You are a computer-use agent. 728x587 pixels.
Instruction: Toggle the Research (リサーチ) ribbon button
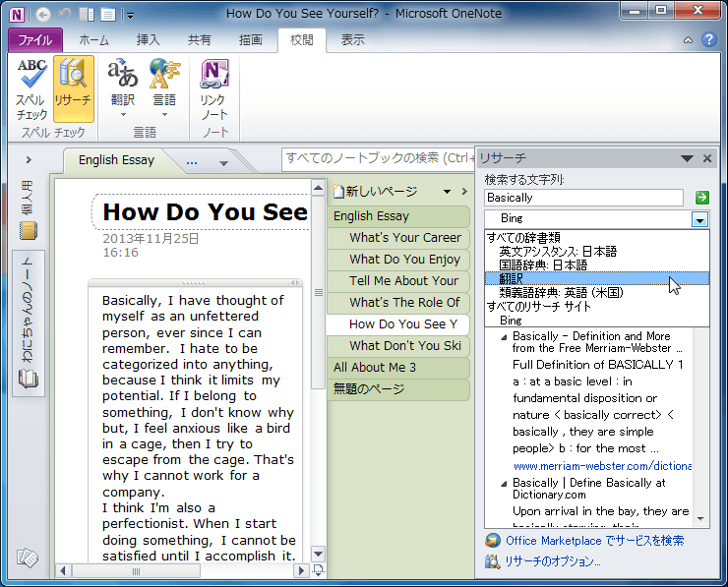click(x=74, y=89)
